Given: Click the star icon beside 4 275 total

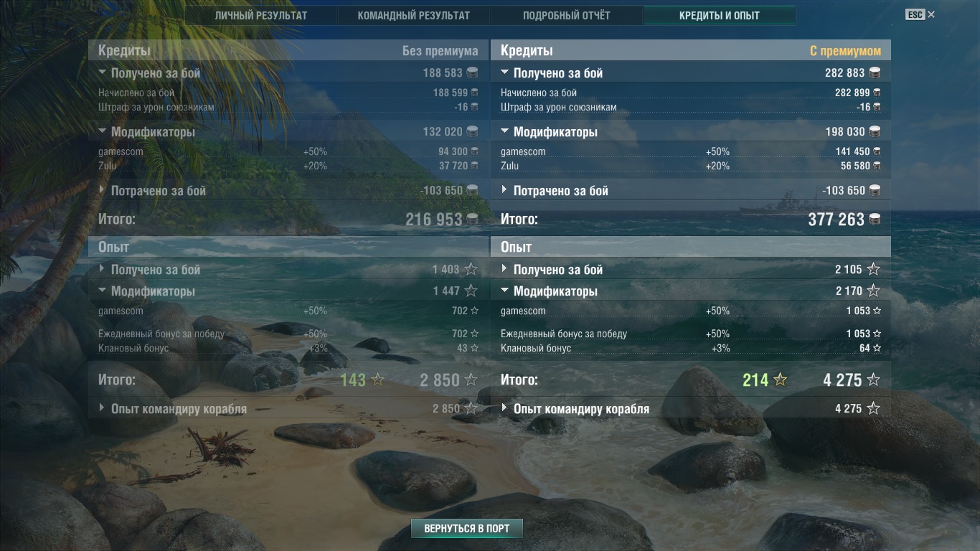Looking at the screenshot, I should pos(873,380).
